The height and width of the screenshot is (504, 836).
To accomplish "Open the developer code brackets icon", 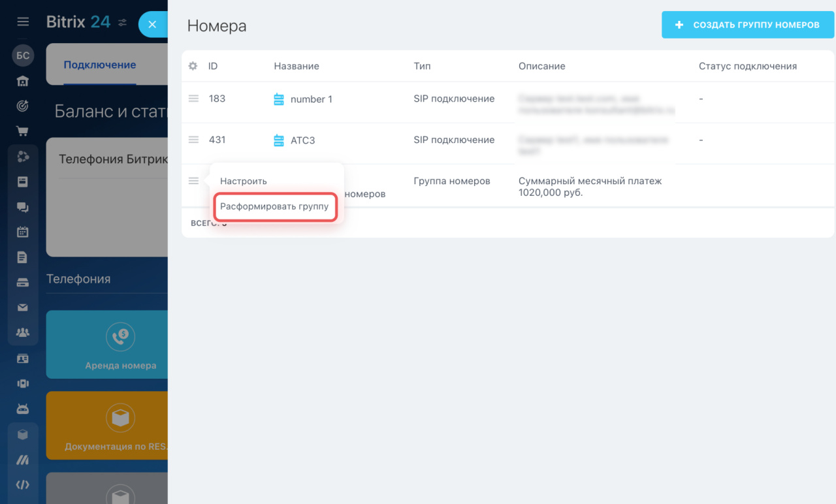I will click(x=23, y=485).
